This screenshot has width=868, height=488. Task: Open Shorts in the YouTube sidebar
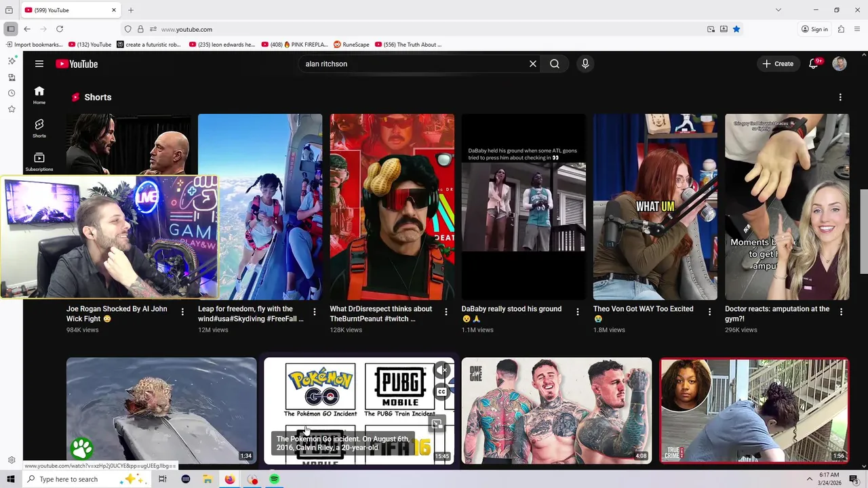tap(39, 128)
